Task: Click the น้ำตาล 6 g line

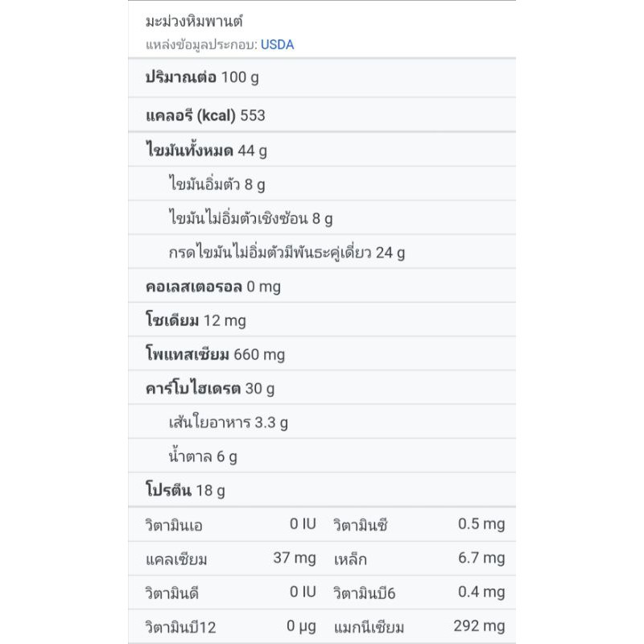Action: click(x=204, y=457)
